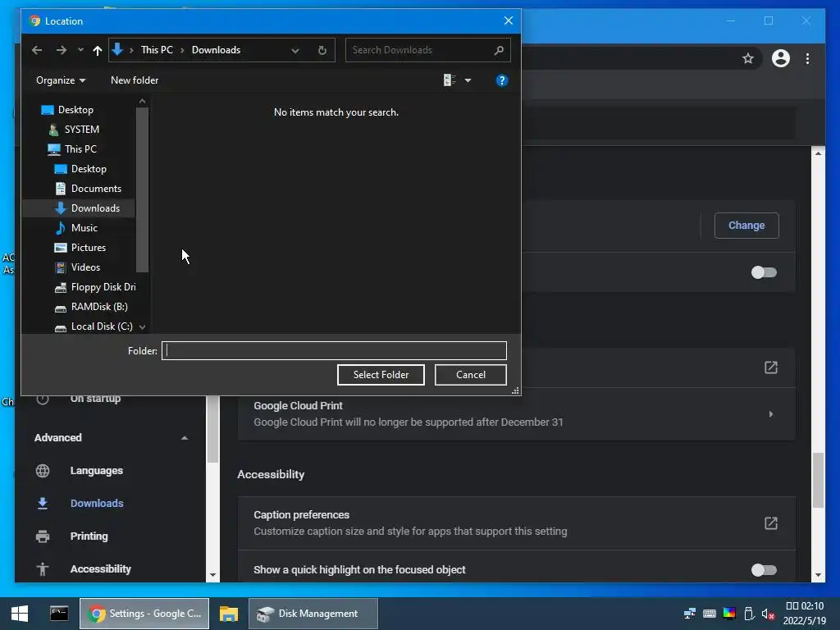
Task: Open File Explorer from taskbar
Action: pyautogui.click(x=229, y=614)
